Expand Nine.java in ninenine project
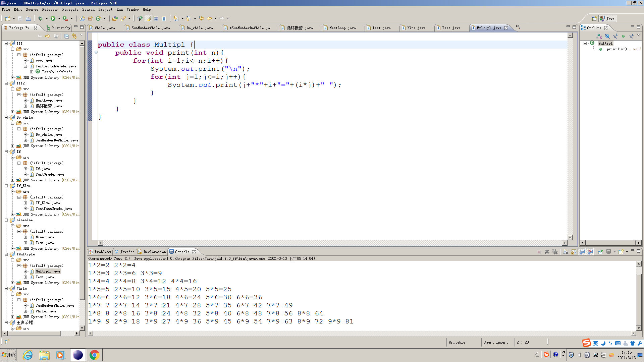644x362 pixels. click(25, 237)
